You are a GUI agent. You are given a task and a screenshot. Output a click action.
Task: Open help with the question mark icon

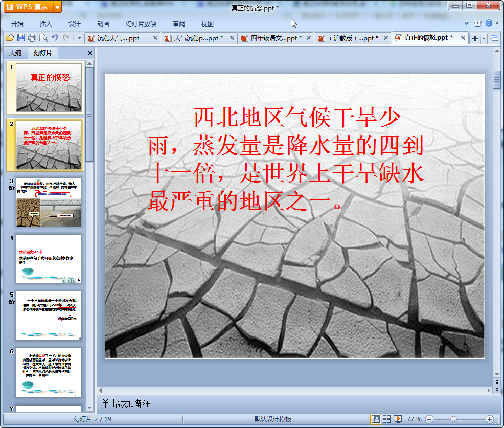click(489, 23)
